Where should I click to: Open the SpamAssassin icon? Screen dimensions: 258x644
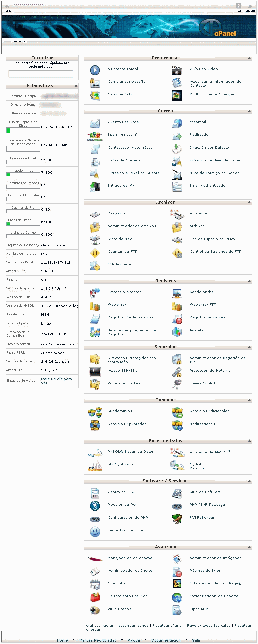[x=95, y=136]
